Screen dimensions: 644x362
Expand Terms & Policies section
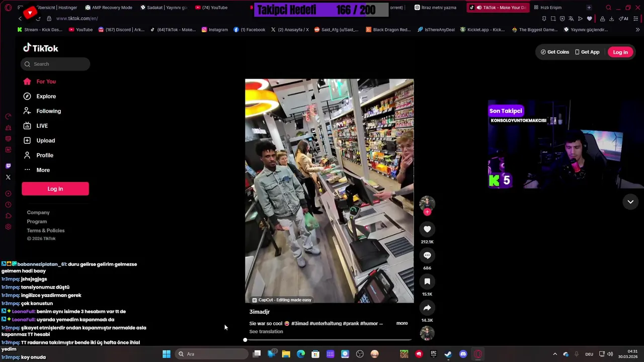pos(46,231)
